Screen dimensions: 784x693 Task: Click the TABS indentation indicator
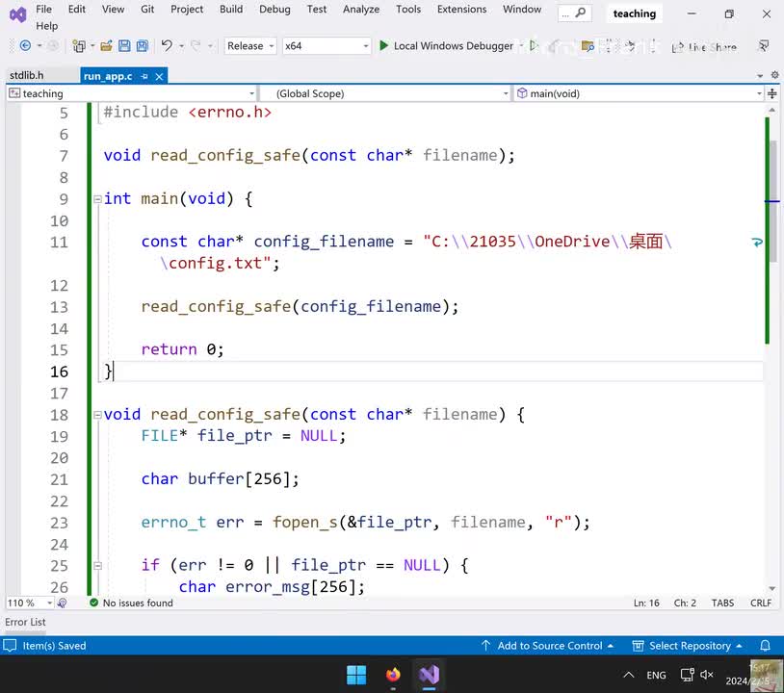coord(722,603)
